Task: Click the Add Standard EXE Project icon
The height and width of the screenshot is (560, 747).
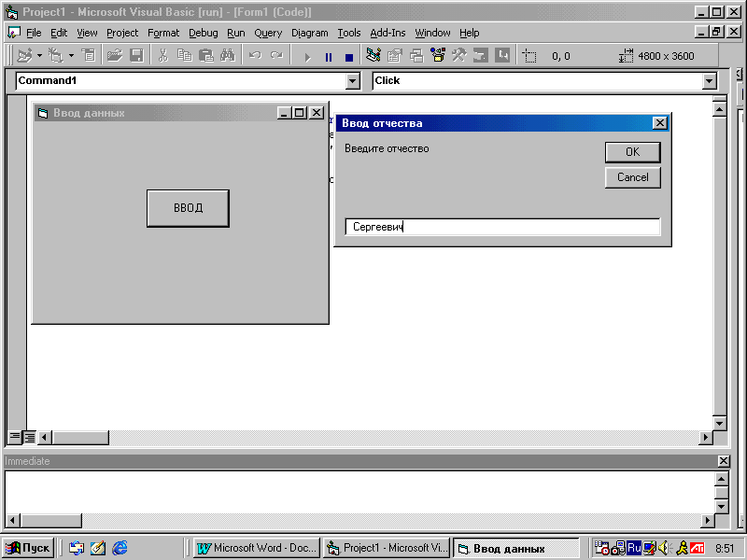Action: (24, 56)
